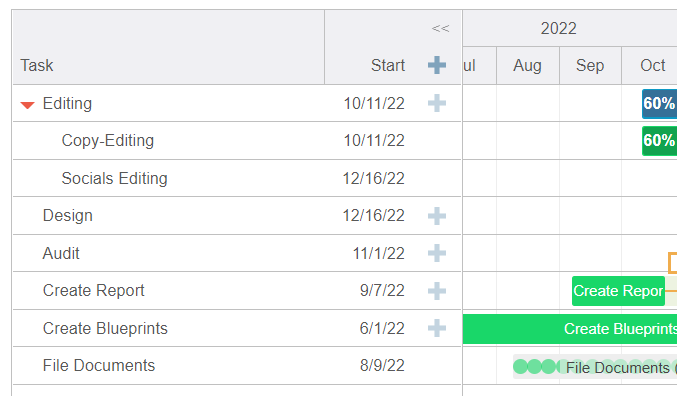The image size is (677, 396).
Task: Select the Copy-Editing subtask
Action: 108,141
